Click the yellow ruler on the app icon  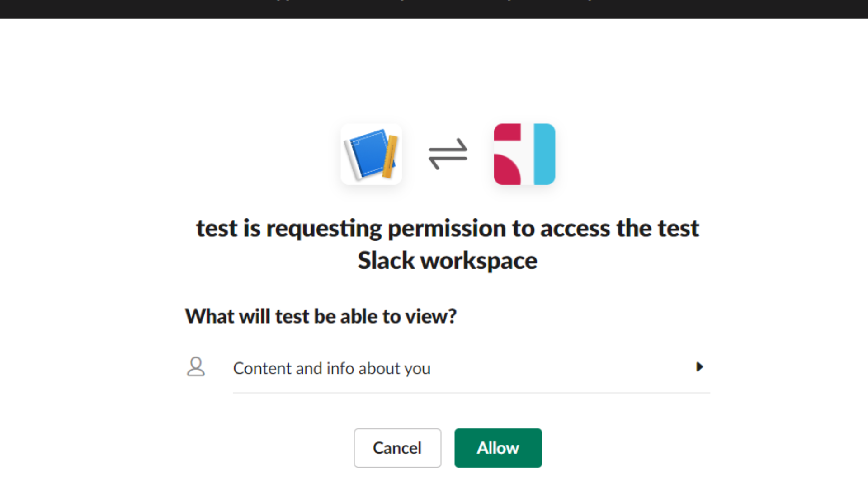tap(390, 156)
